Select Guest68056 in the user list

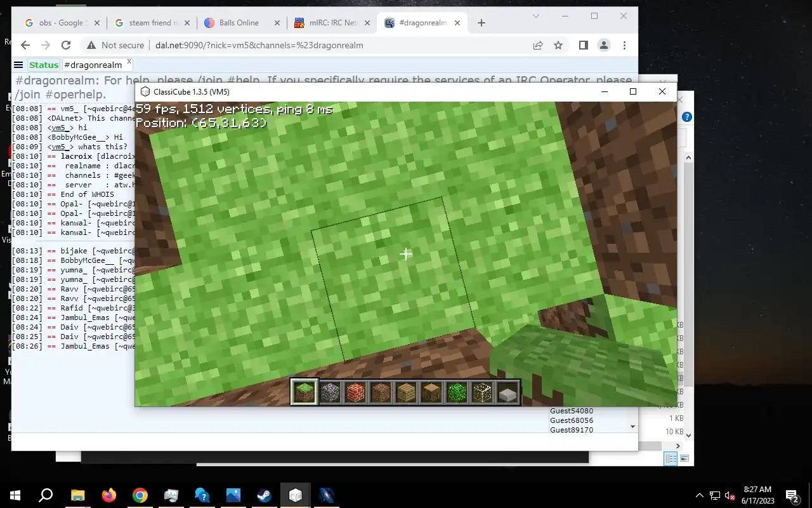click(x=572, y=420)
